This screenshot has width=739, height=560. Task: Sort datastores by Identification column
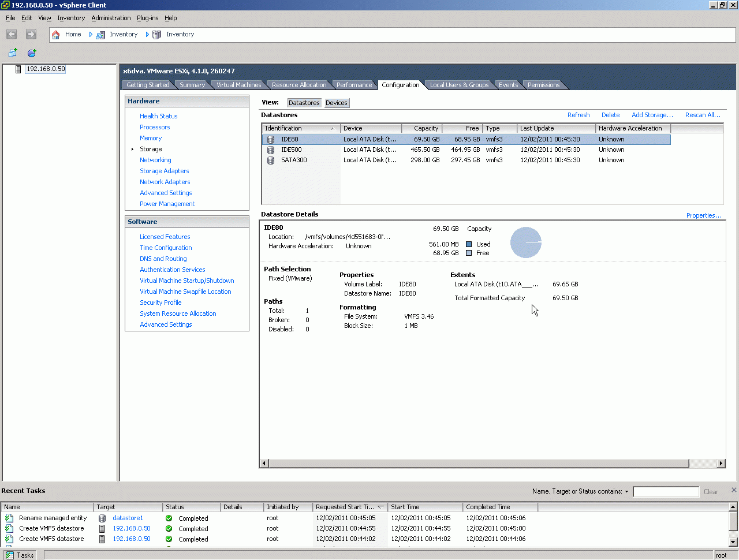(x=300, y=128)
